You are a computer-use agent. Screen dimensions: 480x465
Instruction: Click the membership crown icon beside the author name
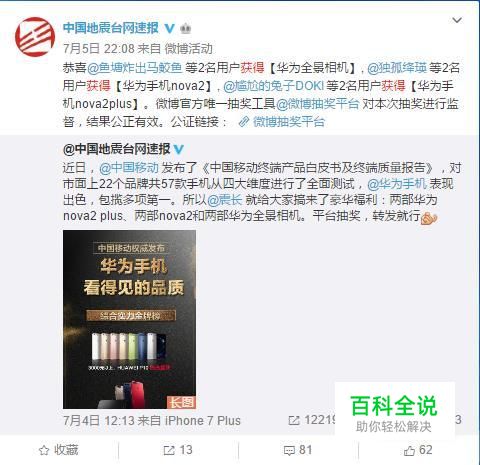click(186, 29)
